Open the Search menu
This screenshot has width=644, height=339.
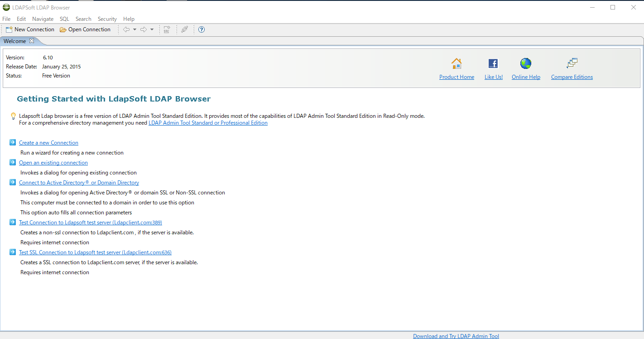click(x=83, y=19)
